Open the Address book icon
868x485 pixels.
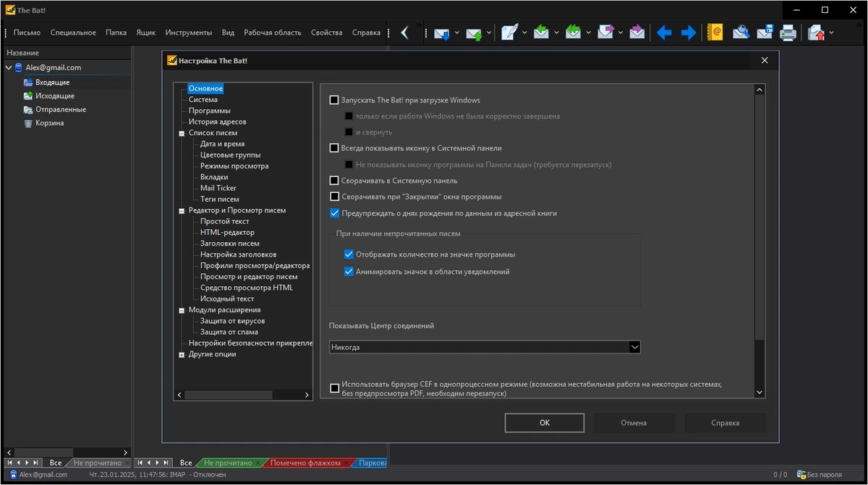(715, 33)
